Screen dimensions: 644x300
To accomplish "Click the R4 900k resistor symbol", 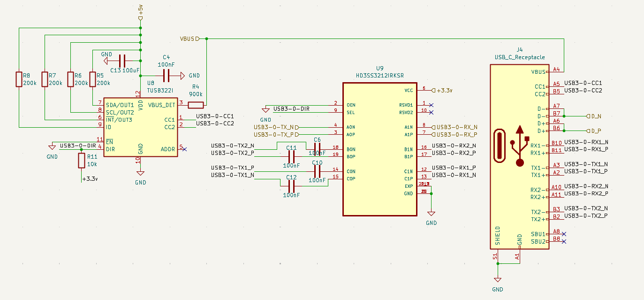I will pyautogui.click(x=196, y=105).
